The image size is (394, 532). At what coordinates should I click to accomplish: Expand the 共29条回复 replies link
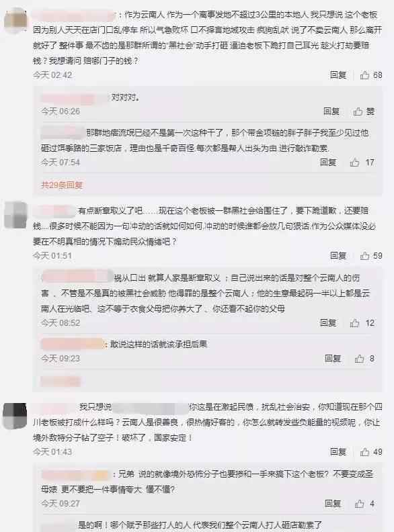[62, 185]
